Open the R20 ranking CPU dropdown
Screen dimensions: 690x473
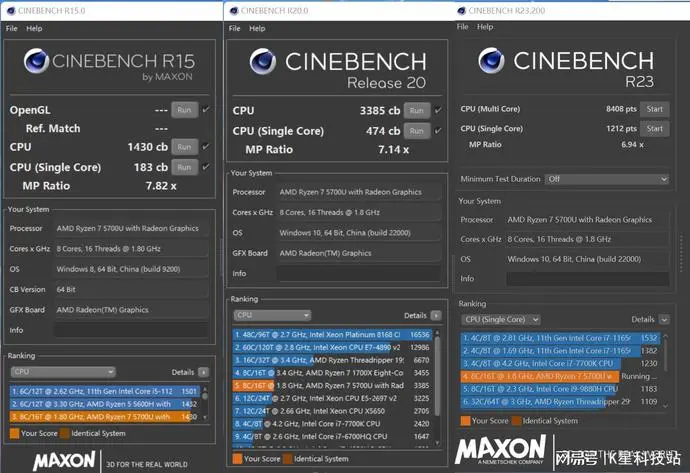[272, 315]
